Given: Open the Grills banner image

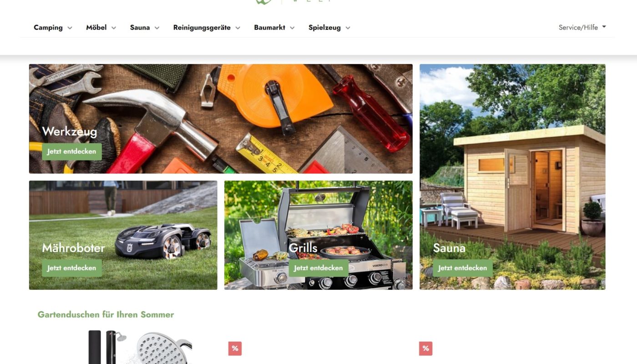Looking at the screenshot, I should 318,235.
